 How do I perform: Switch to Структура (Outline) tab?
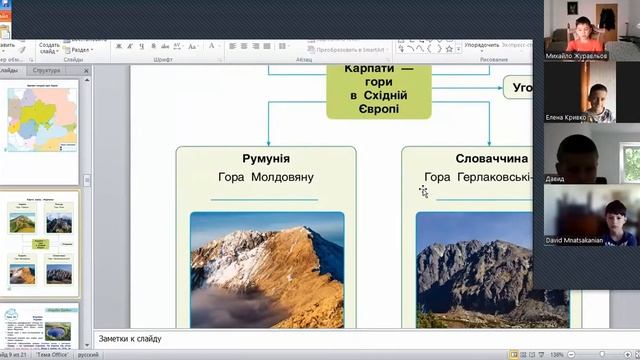point(47,71)
